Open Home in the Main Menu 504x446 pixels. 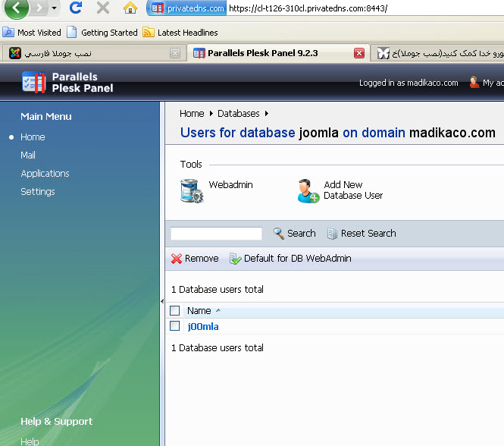click(x=33, y=137)
